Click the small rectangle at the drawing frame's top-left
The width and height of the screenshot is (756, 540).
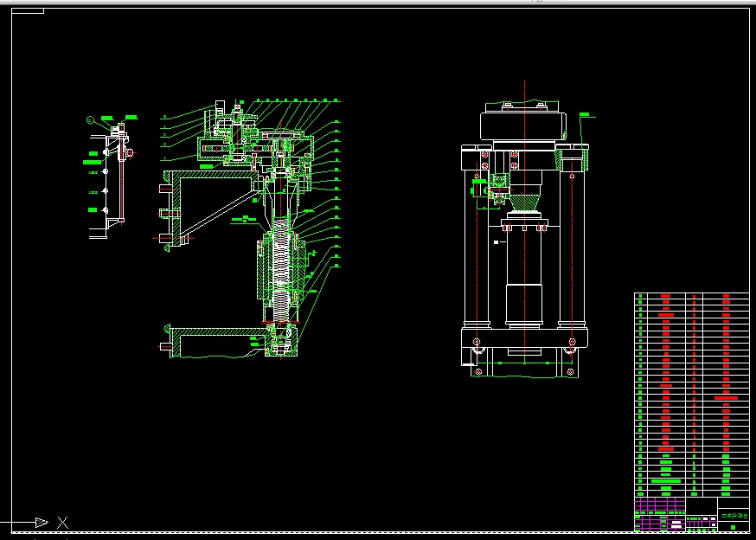coord(28,10)
